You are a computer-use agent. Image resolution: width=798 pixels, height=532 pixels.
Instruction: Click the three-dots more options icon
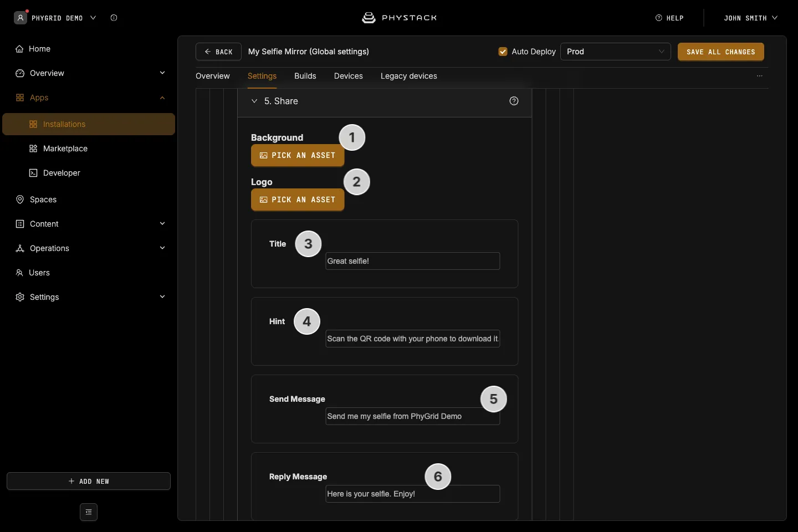pyautogui.click(x=760, y=76)
